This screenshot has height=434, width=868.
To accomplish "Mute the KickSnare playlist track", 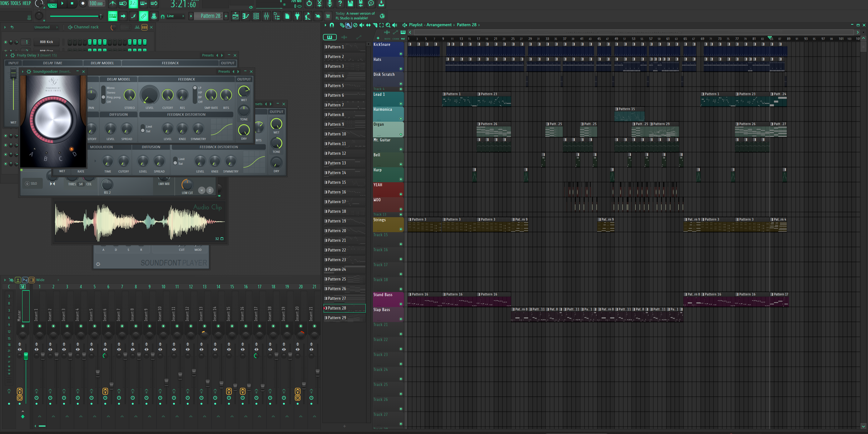I will pyautogui.click(x=401, y=54).
